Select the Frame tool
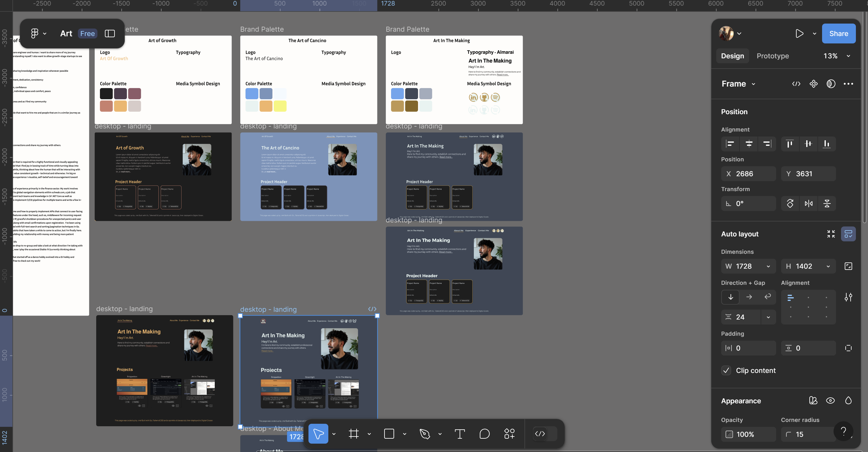Viewport: 868px width, 452px height. (353, 434)
